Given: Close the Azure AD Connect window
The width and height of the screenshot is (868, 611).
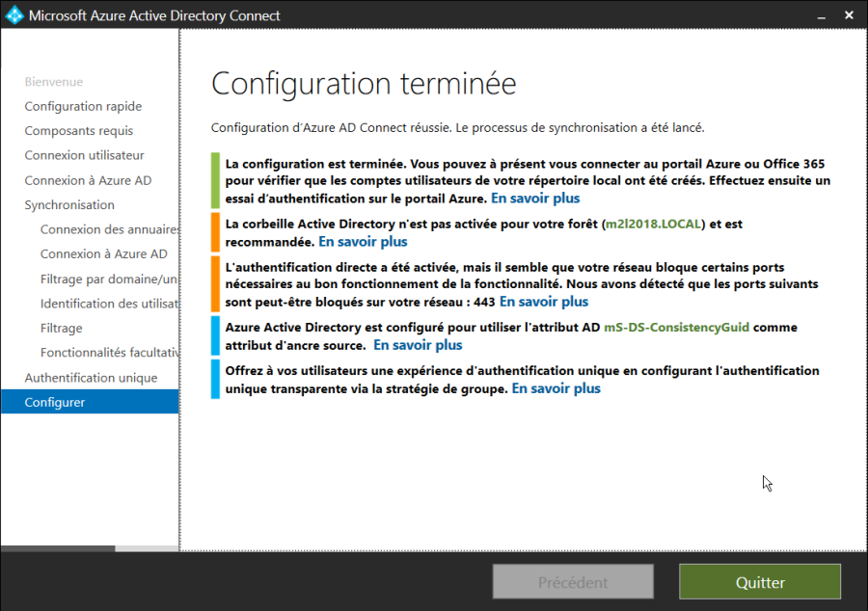Looking at the screenshot, I should click(849, 14).
